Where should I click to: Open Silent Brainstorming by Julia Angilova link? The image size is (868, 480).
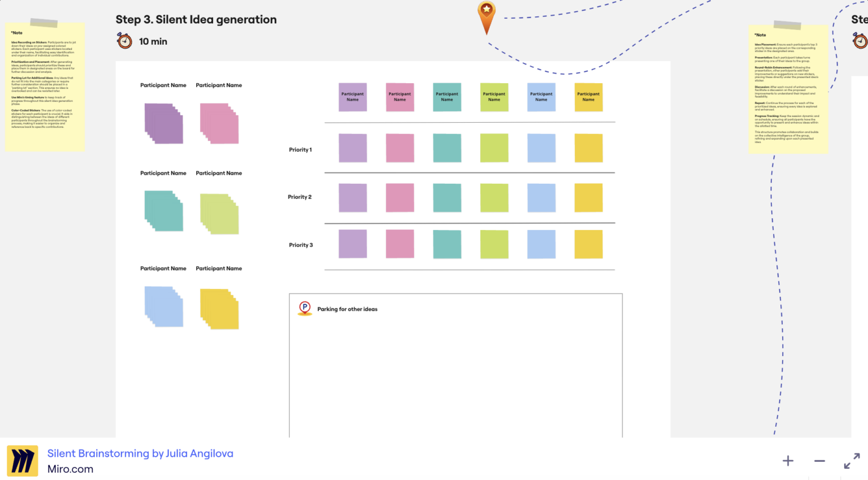[x=140, y=453]
